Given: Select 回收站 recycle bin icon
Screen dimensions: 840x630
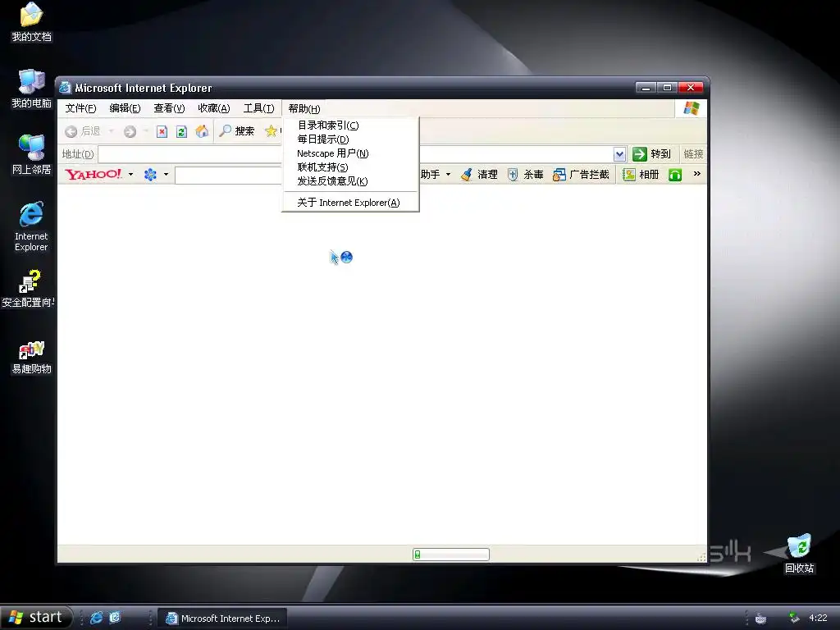Looking at the screenshot, I should (799, 554).
